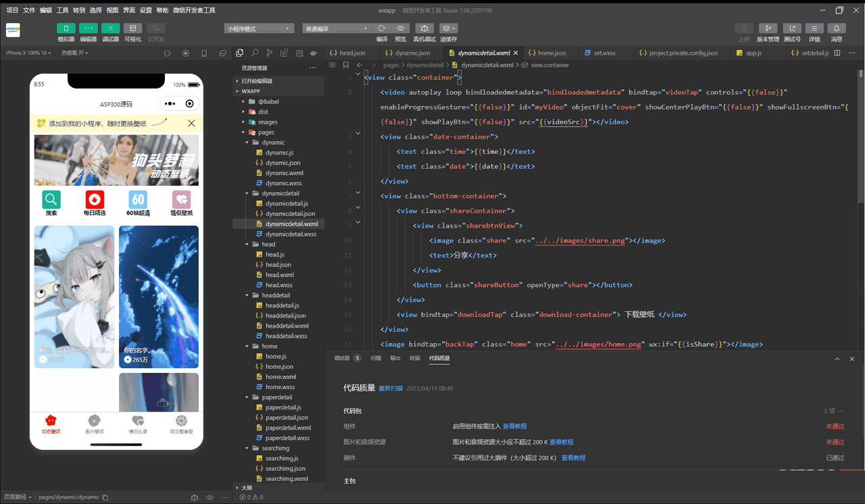Click the compile (编译) refresh icon
The height and width of the screenshot is (504, 865).
pyautogui.click(x=382, y=28)
